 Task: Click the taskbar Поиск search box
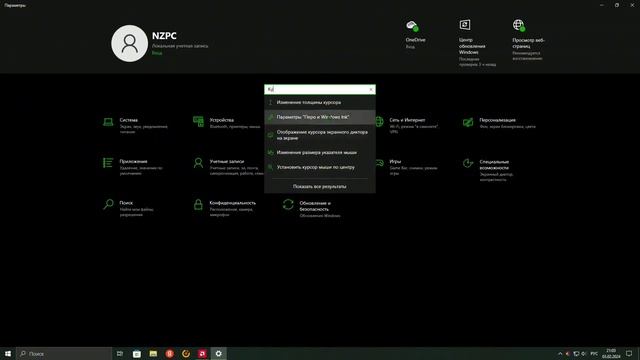point(64,353)
